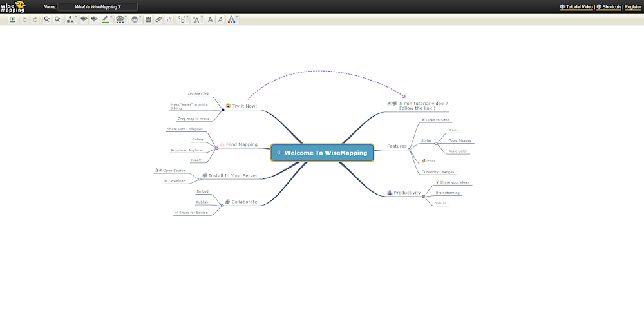Delete the selected topic
Viewport: 644px width, 328px height.
tap(95, 19)
